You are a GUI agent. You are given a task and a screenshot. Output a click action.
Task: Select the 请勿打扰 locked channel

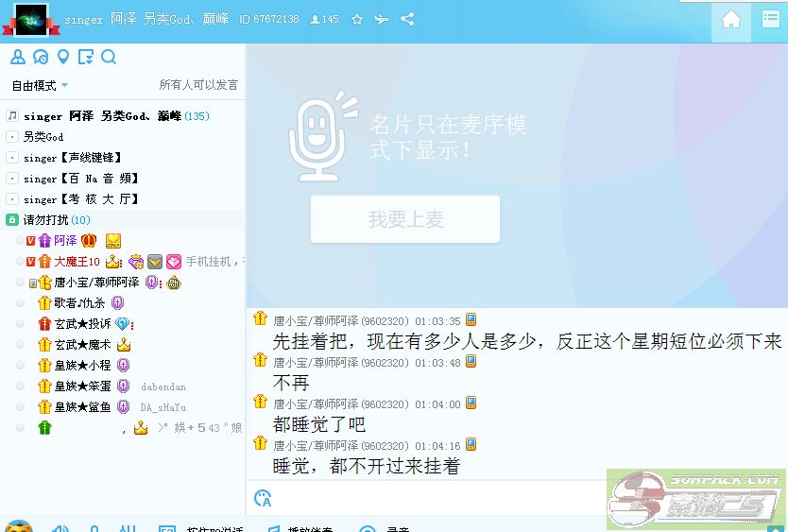46,220
